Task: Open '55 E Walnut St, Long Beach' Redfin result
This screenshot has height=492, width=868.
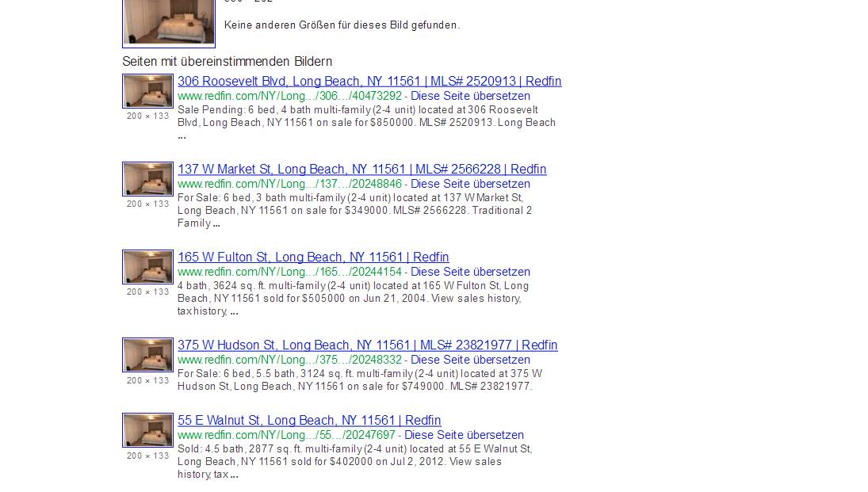Action: click(x=309, y=421)
